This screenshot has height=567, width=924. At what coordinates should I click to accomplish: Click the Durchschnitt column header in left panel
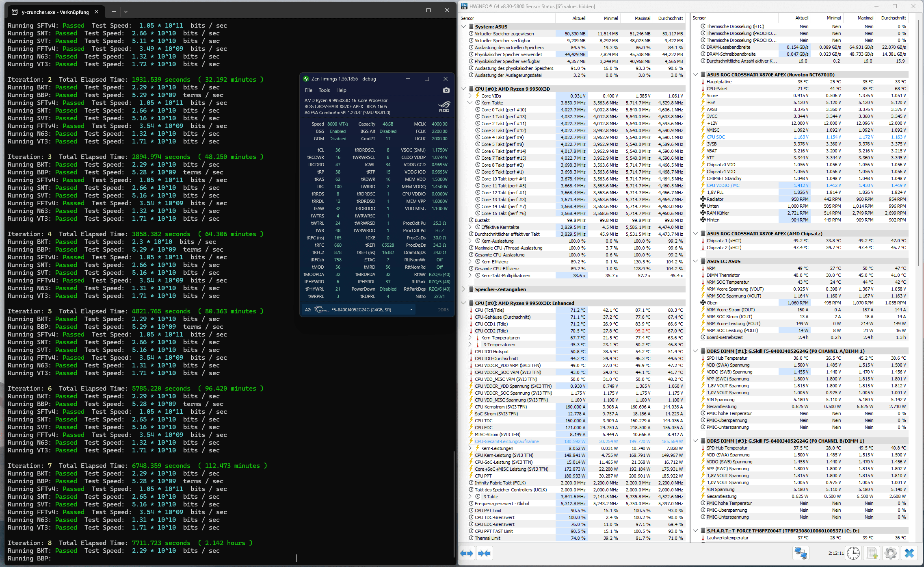pos(670,18)
